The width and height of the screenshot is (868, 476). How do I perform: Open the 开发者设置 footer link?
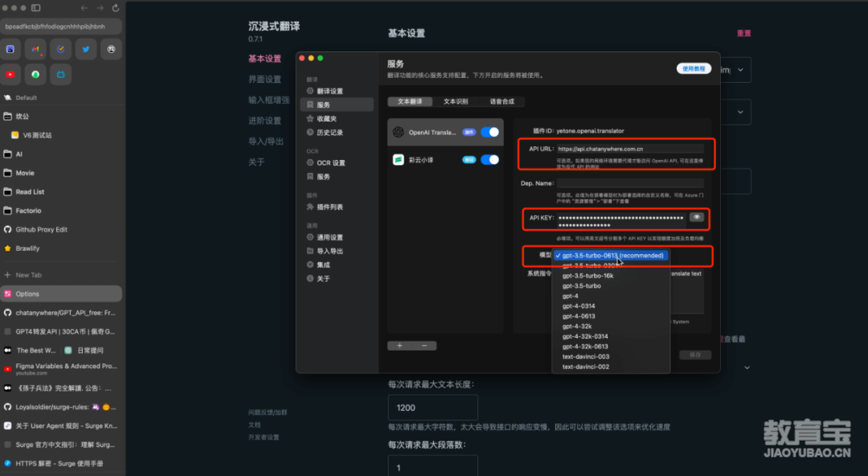coord(264,437)
